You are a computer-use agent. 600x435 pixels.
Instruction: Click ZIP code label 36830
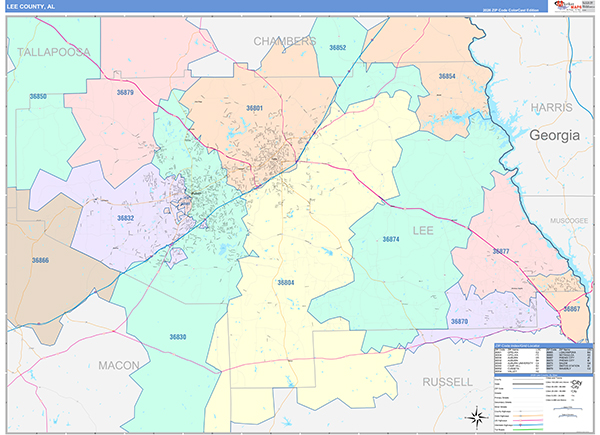tap(178, 337)
